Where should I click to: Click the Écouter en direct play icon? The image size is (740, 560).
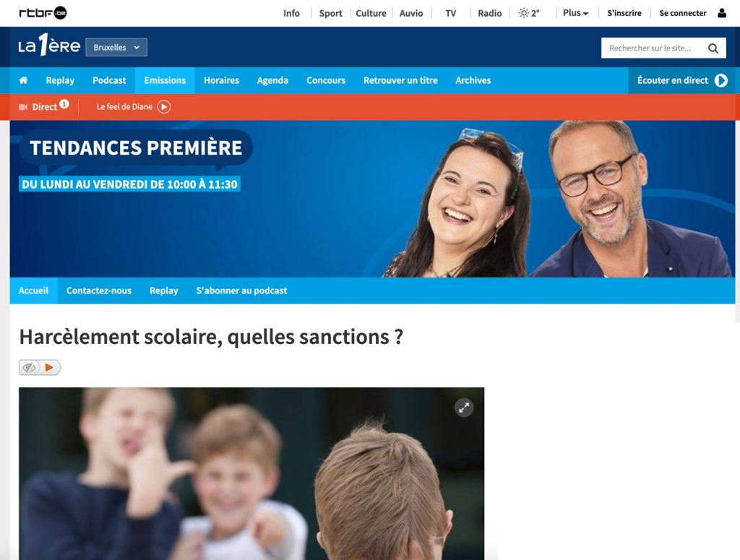point(720,81)
